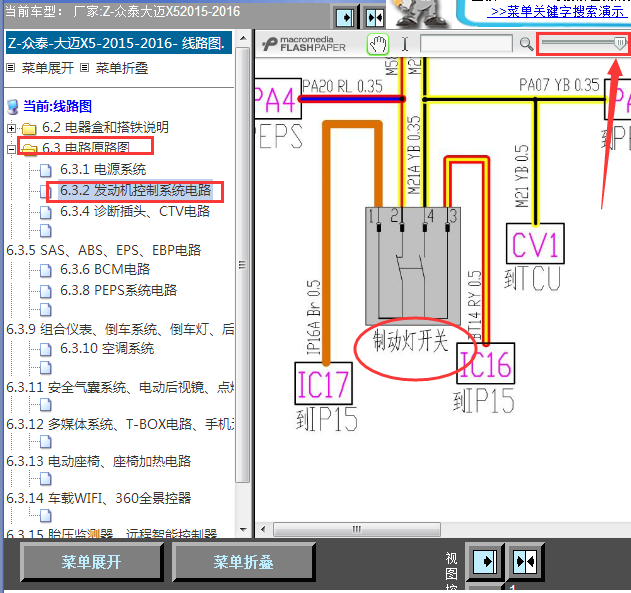Open 6.3.9 组合仪表、倒车系统 entry
This screenshot has width=631, height=593.
click(x=120, y=329)
